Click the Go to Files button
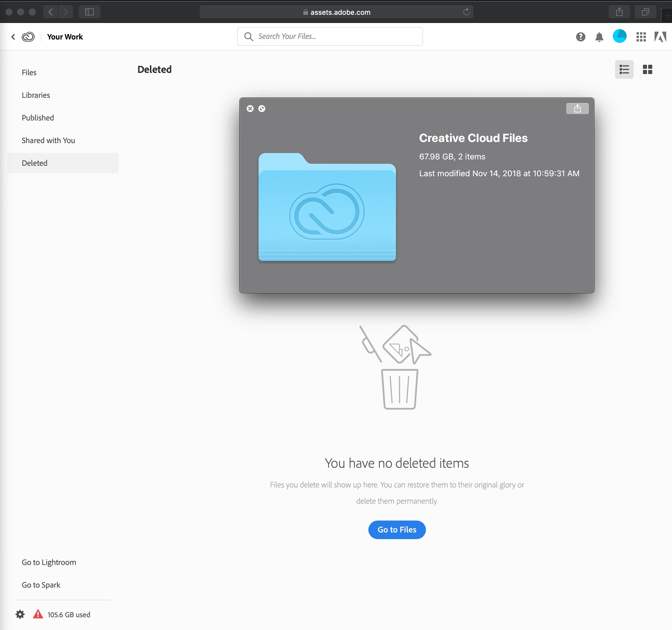672x630 pixels. (397, 529)
